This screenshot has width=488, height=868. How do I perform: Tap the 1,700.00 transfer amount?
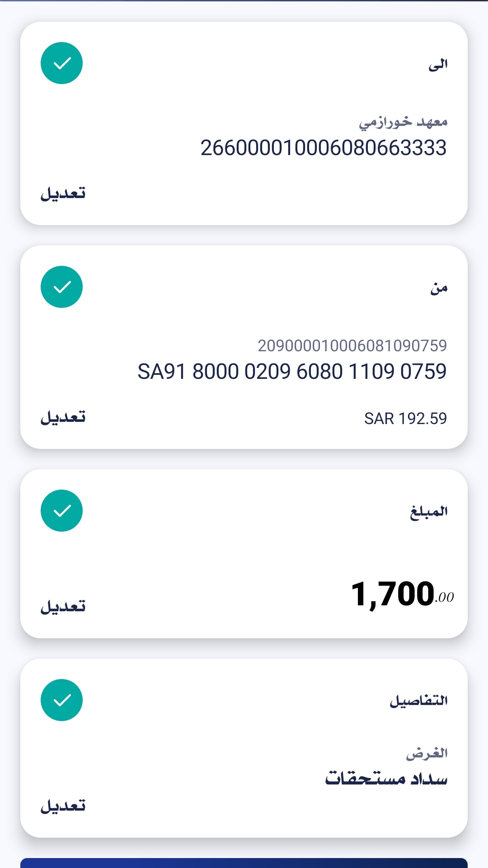tap(402, 594)
